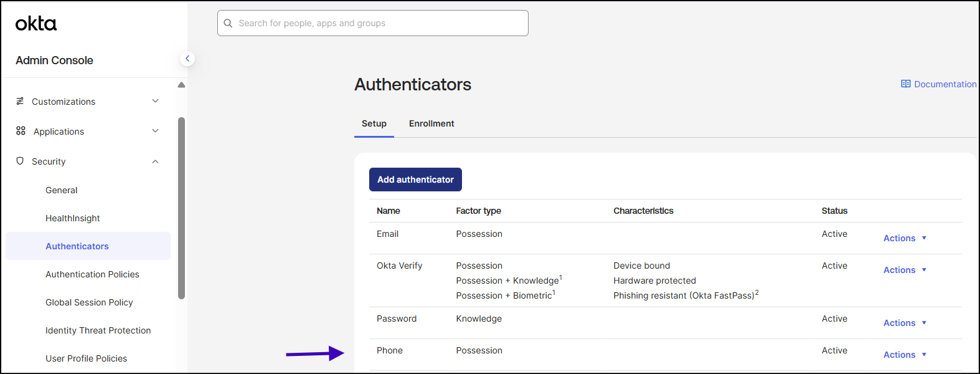Collapse the Security section chevron
The height and width of the screenshot is (374, 980).
[156, 161]
